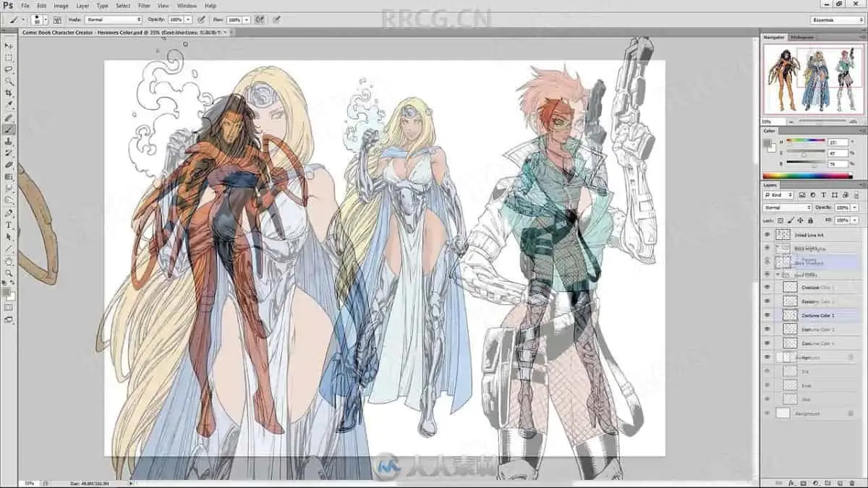Open the Opacity dropdown in options bar
This screenshot has height=488, width=868.
click(x=188, y=20)
